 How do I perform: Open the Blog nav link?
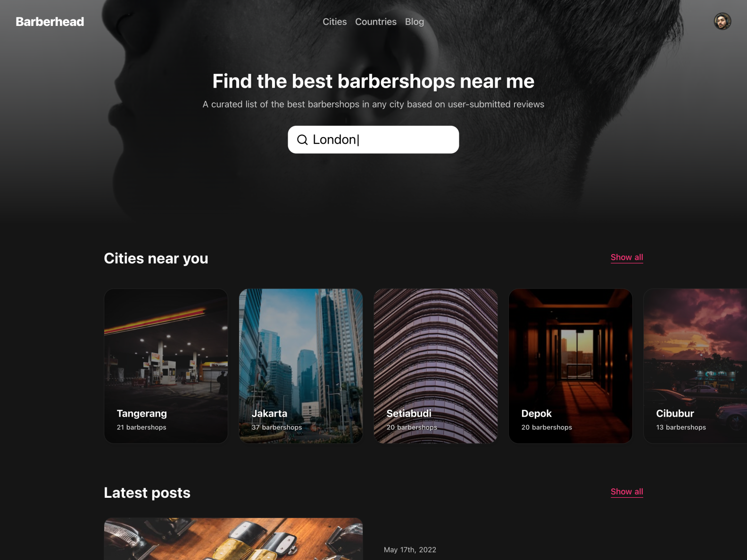415,22
